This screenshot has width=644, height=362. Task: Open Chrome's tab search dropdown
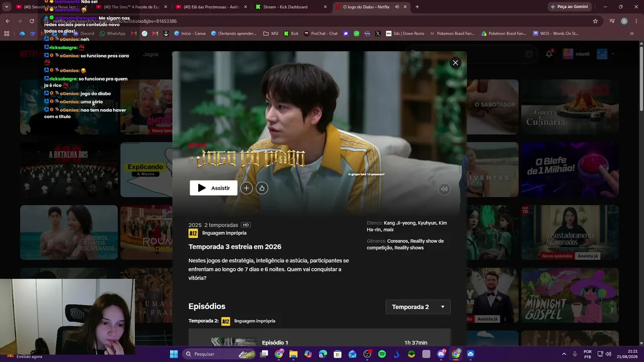point(7,7)
